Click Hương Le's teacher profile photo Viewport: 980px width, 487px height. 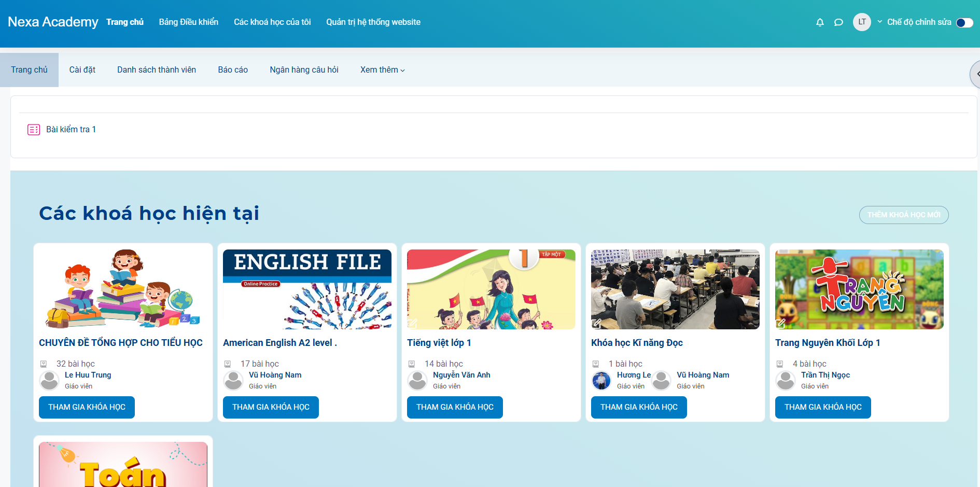(601, 381)
